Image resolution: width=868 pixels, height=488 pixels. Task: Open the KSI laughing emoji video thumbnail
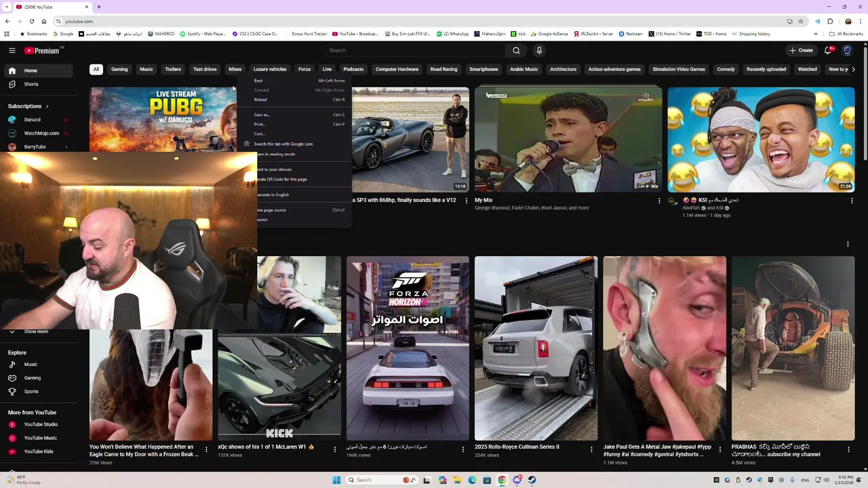[761, 140]
